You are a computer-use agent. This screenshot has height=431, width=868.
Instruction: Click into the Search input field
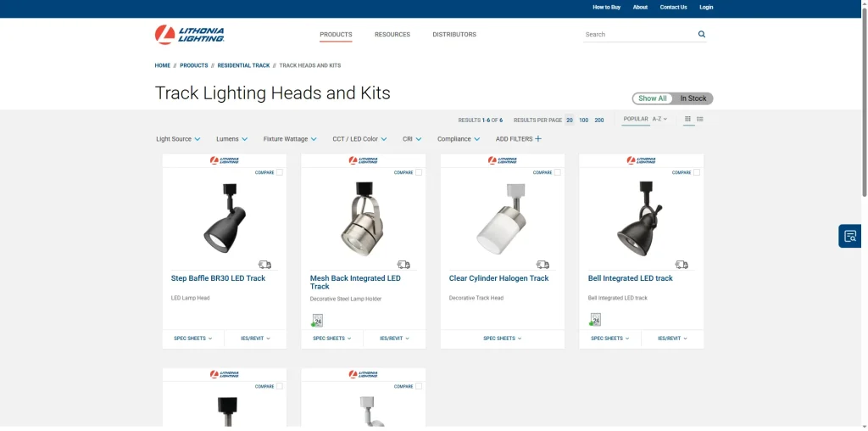tap(639, 34)
